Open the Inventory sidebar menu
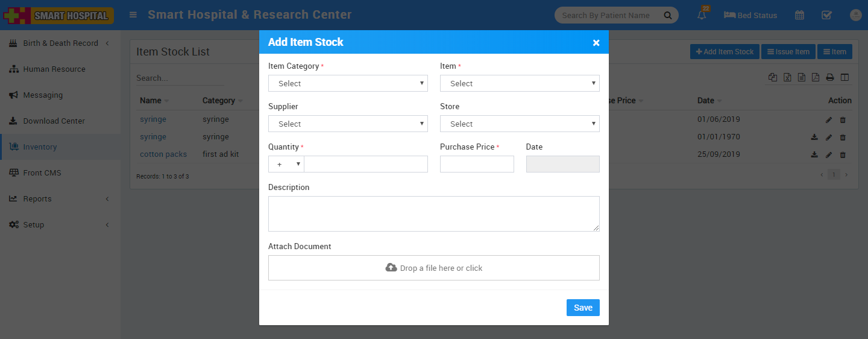This screenshot has height=339, width=868. point(40,147)
